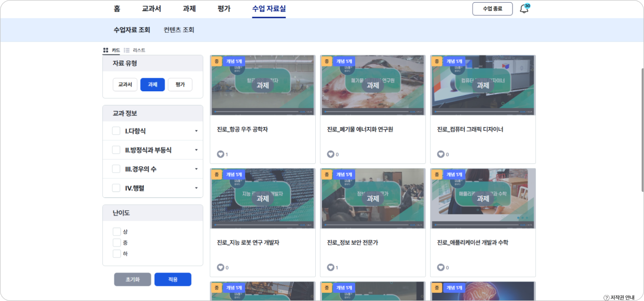Open the 과제 top menu
The height and width of the screenshot is (301, 644).
click(x=189, y=9)
